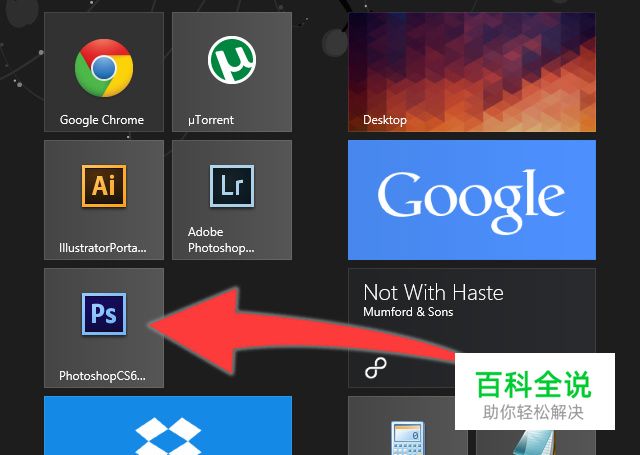
Task: Launch the µTorrent tile
Action: pos(232,72)
